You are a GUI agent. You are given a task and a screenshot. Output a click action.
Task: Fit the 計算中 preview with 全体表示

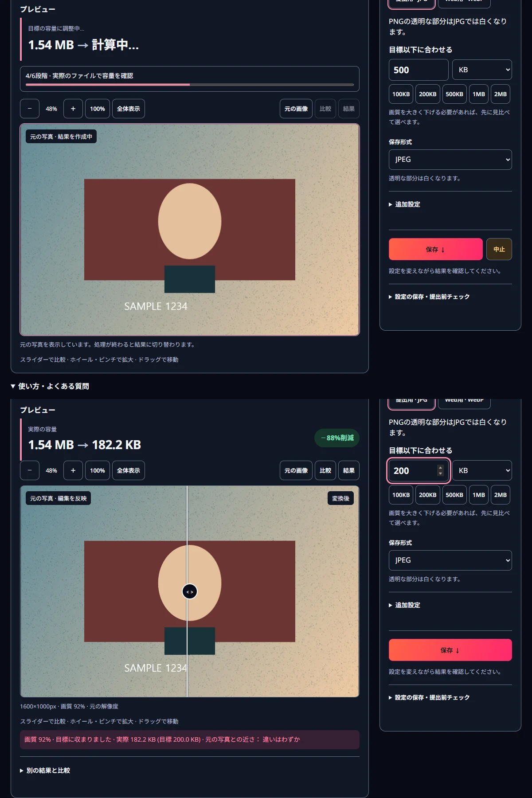129,109
